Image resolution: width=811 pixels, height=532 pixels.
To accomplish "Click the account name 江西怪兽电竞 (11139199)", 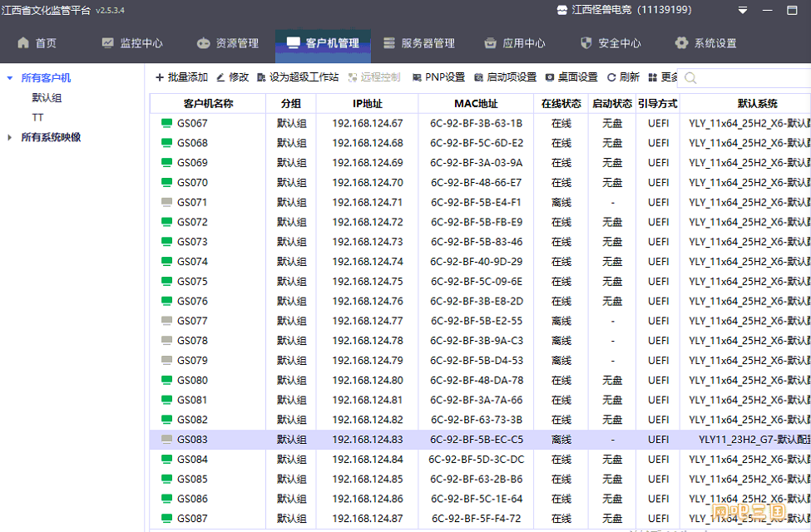I will (x=631, y=10).
